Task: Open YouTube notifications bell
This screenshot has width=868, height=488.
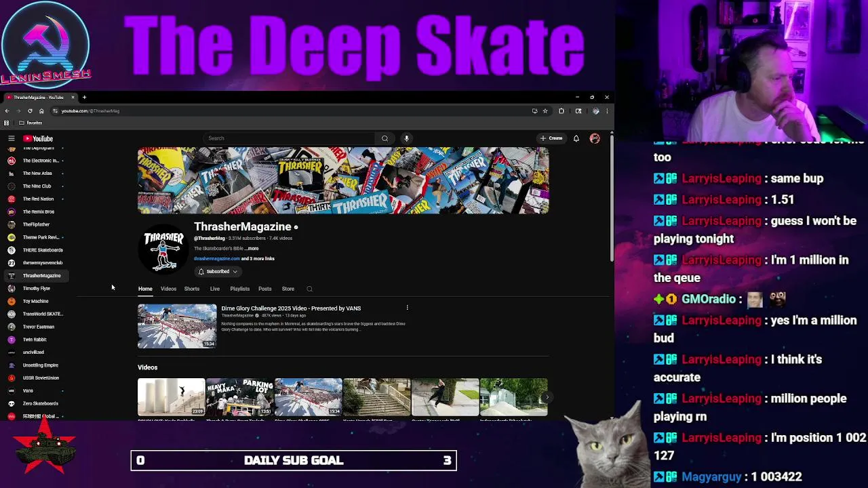Action: tap(576, 138)
